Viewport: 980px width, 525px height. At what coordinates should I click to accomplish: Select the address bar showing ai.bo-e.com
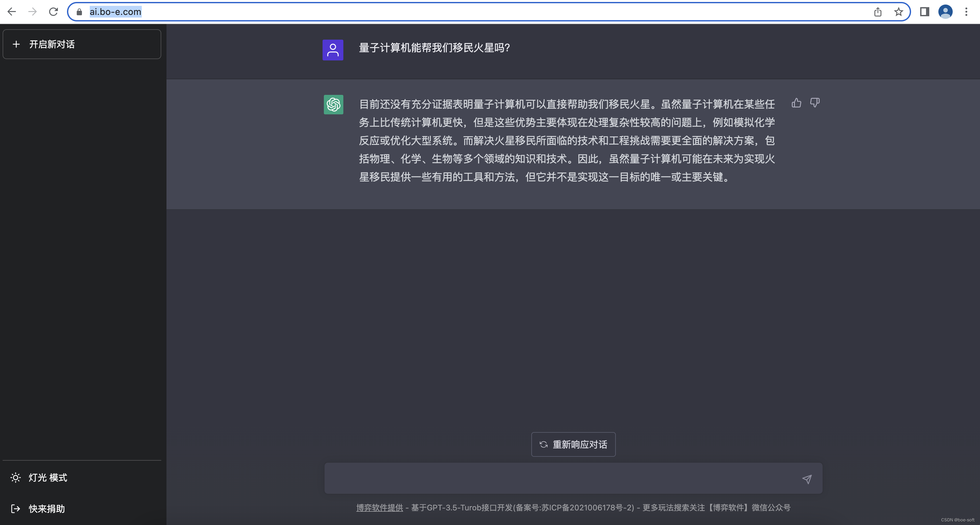tap(488, 12)
